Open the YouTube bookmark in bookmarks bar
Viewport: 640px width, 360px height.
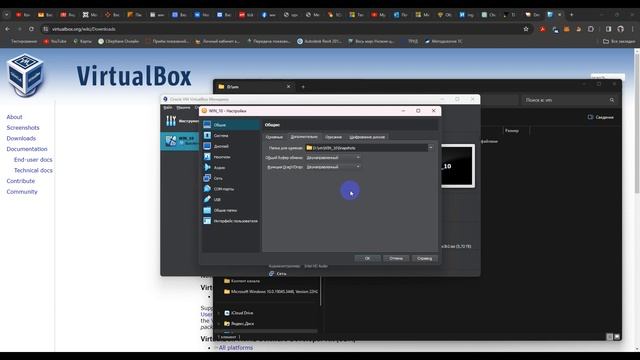pyautogui.click(x=55, y=41)
